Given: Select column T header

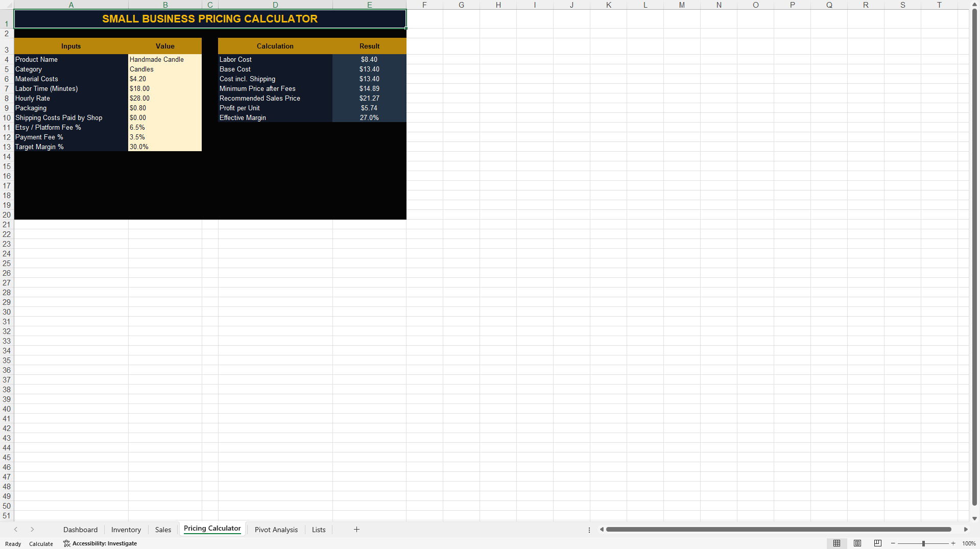Looking at the screenshot, I should pyautogui.click(x=939, y=5).
